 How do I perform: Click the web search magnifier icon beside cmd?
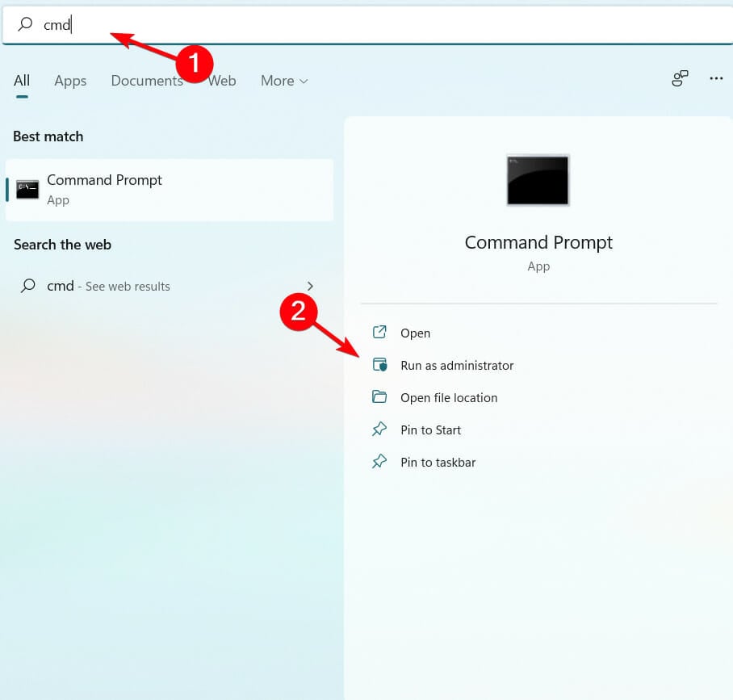click(28, 285)
